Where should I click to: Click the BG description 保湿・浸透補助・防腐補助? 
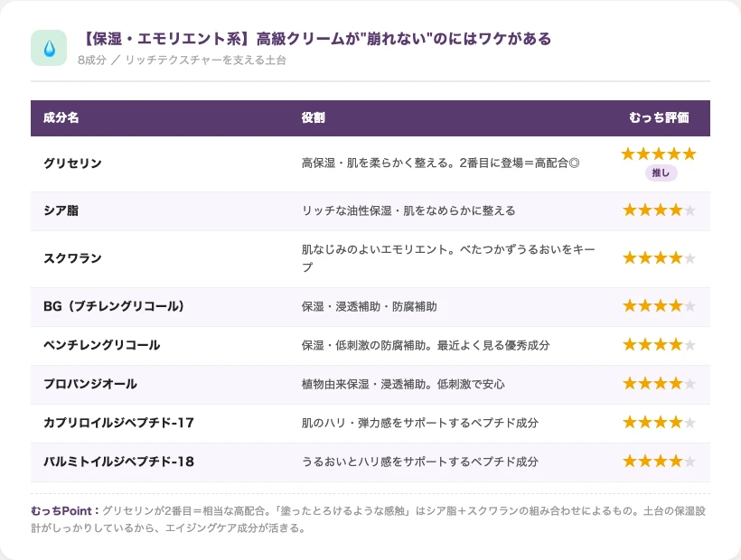[x=369, y=306]
